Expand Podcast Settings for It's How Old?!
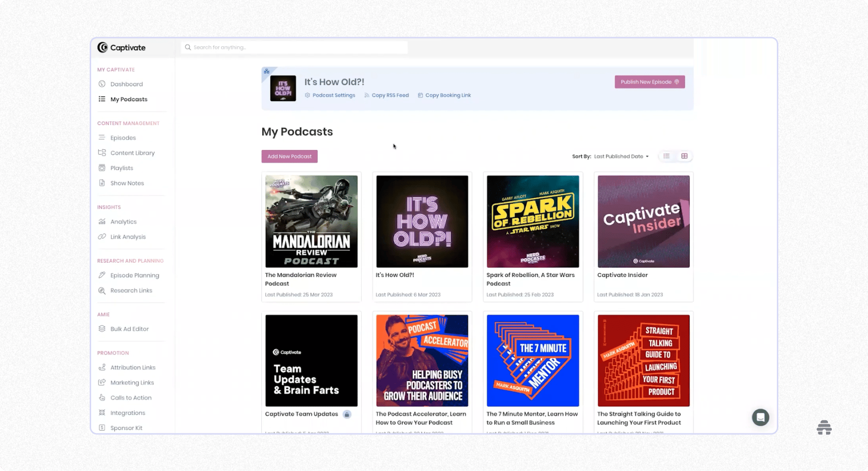The image size is (868, 471). (x=330, y=95)
